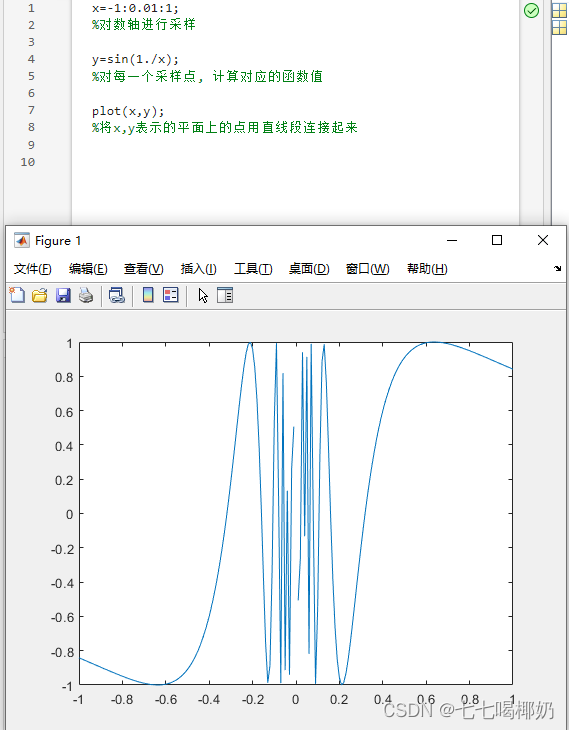Click the code line y=sin(1./x);
This screenshot has width=569, height=730.
point(135,59)
